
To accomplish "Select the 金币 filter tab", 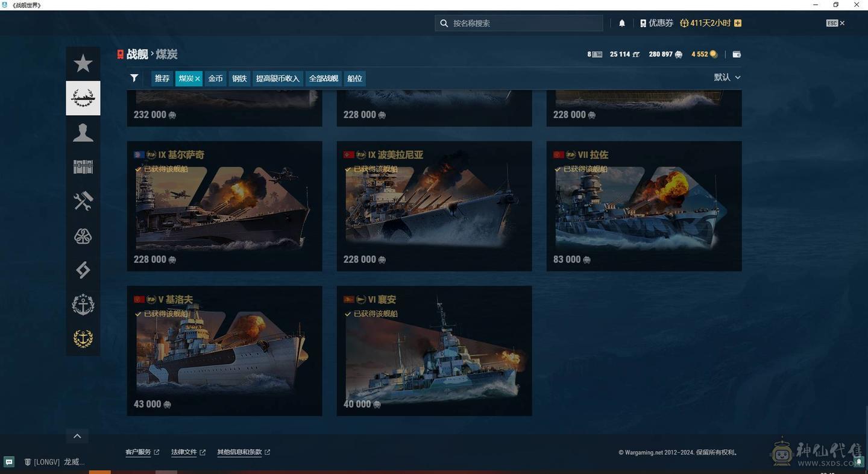I will click(215, 78).
